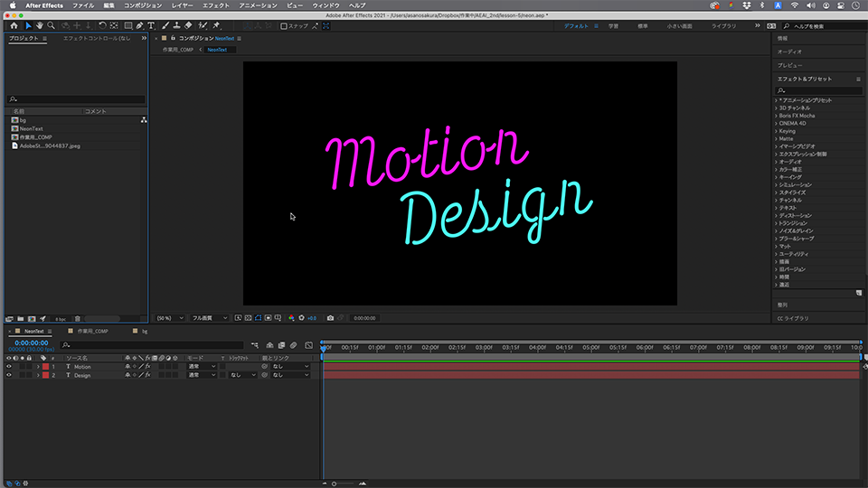This screenshot has width=868, height=488.
Task: Toggle lock for the Design layer
Action: click(29, 375)
